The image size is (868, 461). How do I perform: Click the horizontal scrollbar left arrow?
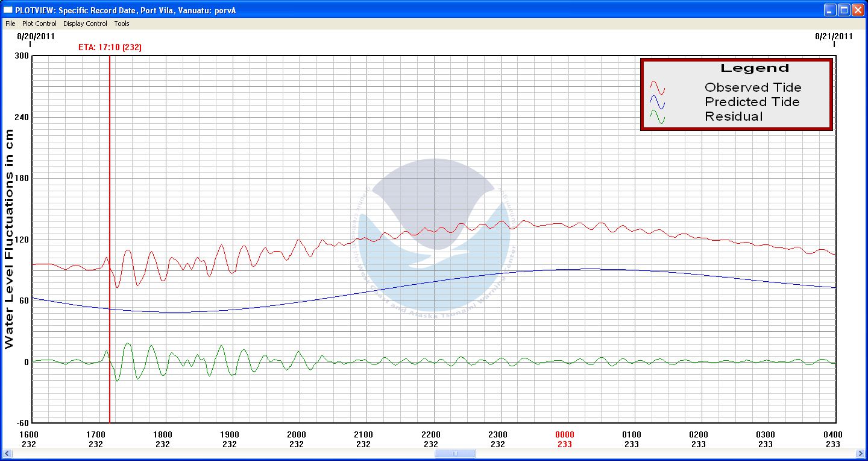(8, 454)
